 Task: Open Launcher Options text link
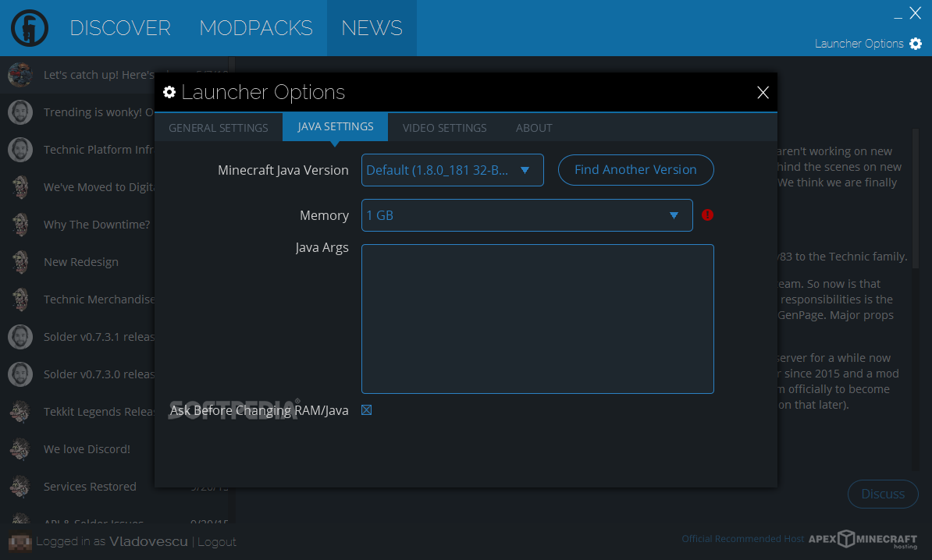(859, 44)
